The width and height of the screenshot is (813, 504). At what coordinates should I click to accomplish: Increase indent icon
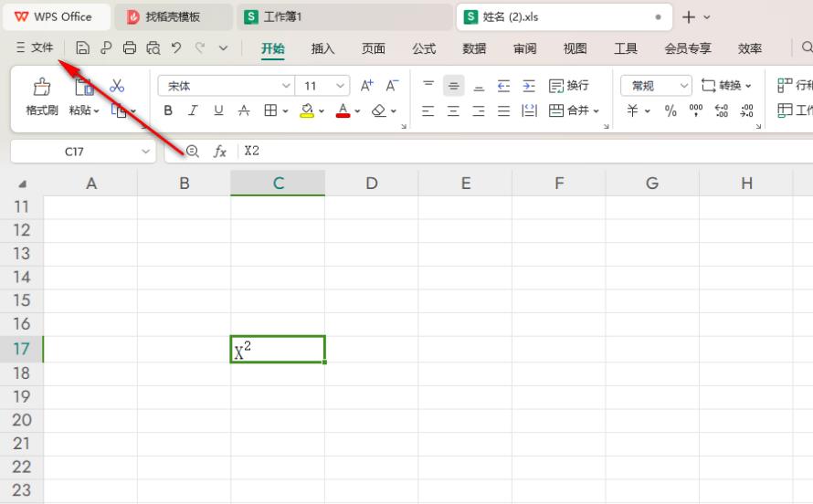pos(529,86)
